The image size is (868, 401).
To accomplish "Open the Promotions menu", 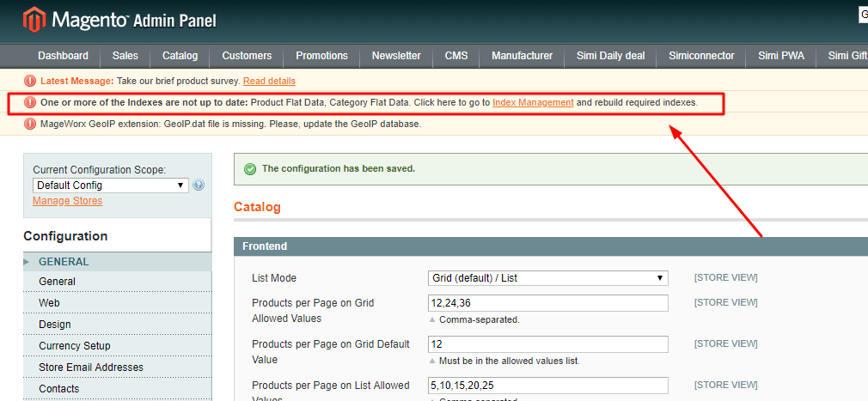I will click(x=321, y=56).
